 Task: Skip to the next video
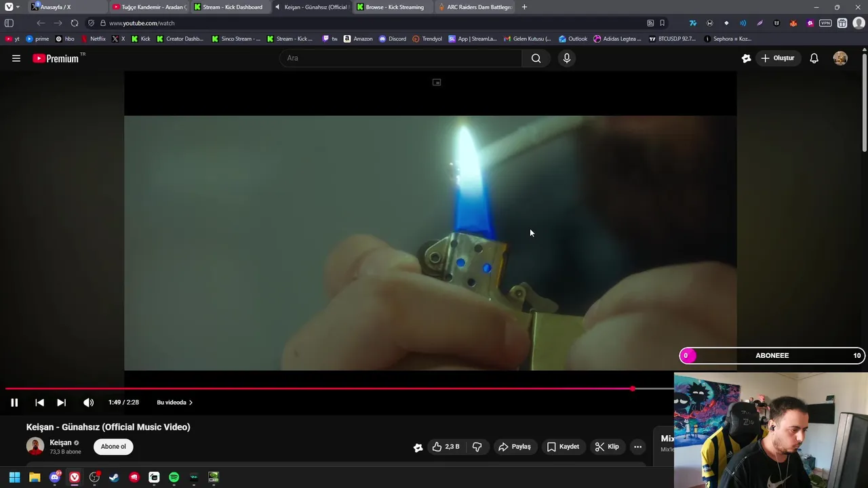tap(61, 403)
